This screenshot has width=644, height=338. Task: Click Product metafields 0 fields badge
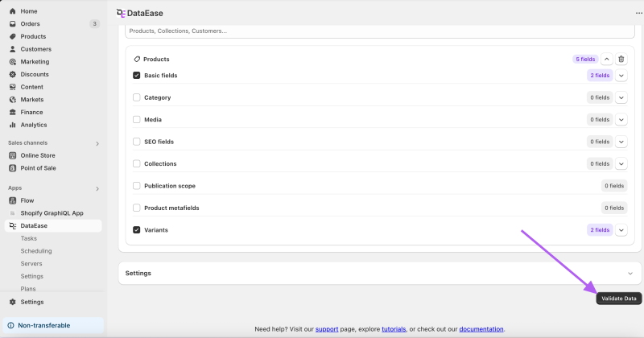[614, 208]
